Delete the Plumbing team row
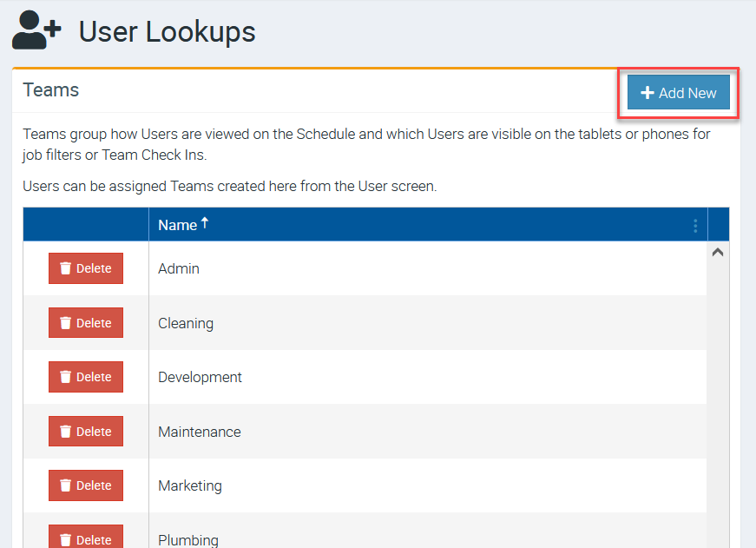 [86, 538]
